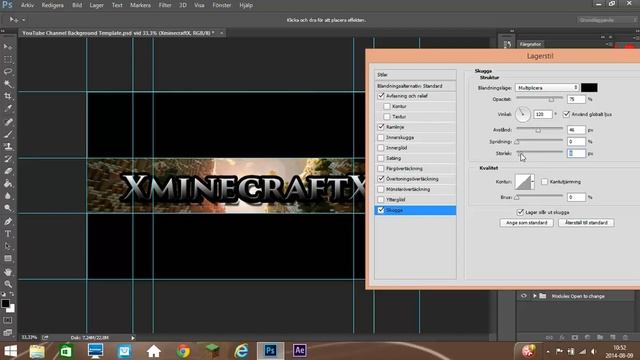Select the Blur tool
The height and width of the screenshot is (360, 640).
[8, 196]
